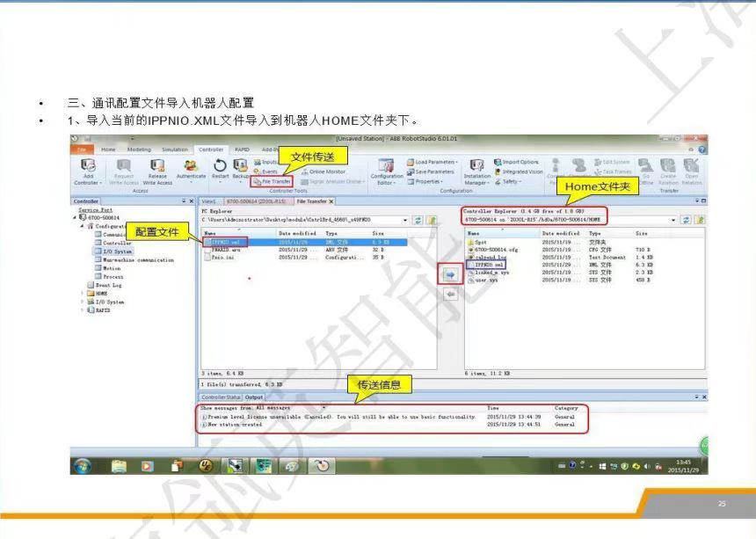This screenshot has height=539, width=756.
Task: Refresh the Controller Explorer listing
Action: (686, 220)
